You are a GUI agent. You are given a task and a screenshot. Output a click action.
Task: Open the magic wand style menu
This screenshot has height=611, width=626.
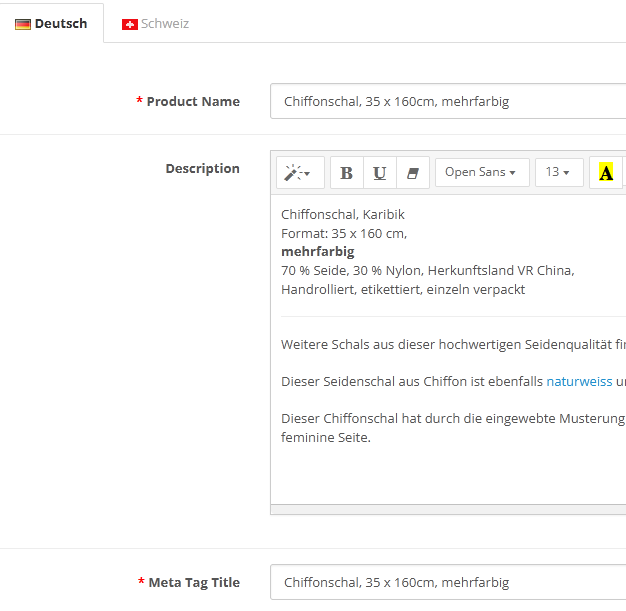pyautogui.click(x=299, y=173)
